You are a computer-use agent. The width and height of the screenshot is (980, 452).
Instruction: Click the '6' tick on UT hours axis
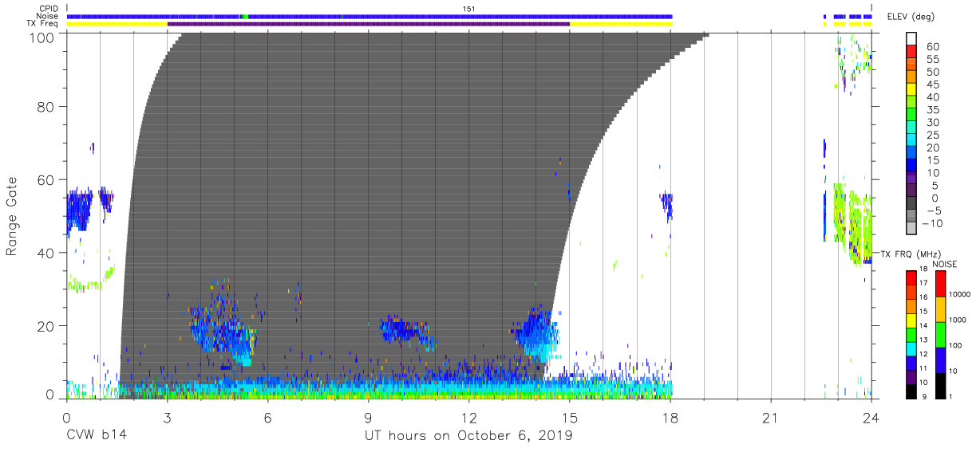point(267,418)
